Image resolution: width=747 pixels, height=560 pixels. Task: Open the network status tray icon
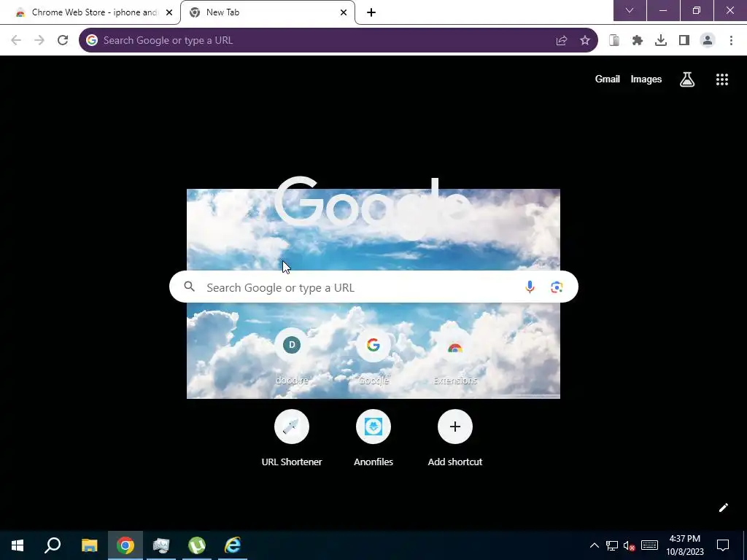[612, 545]
